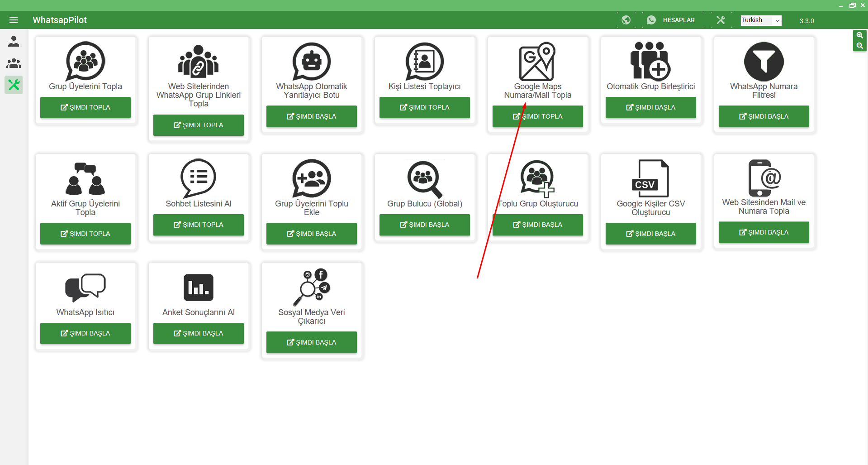868x465 pixels.
Task: Click ŞIMDI BAŞLA for Grup Bulucu (Global)
Action: [x=425, y=225]
